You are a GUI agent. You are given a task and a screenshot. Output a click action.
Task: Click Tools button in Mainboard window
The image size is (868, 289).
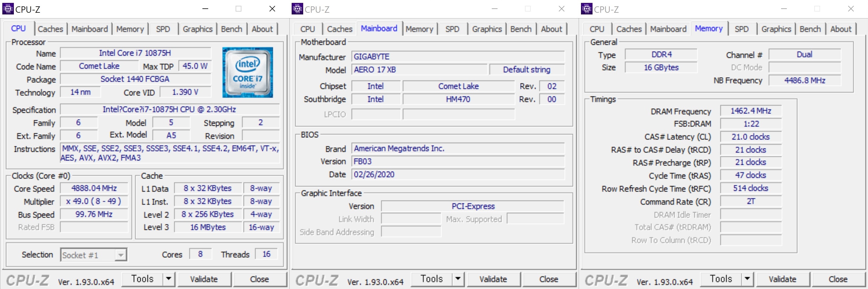pyautogui.click(x=432, y=279)
